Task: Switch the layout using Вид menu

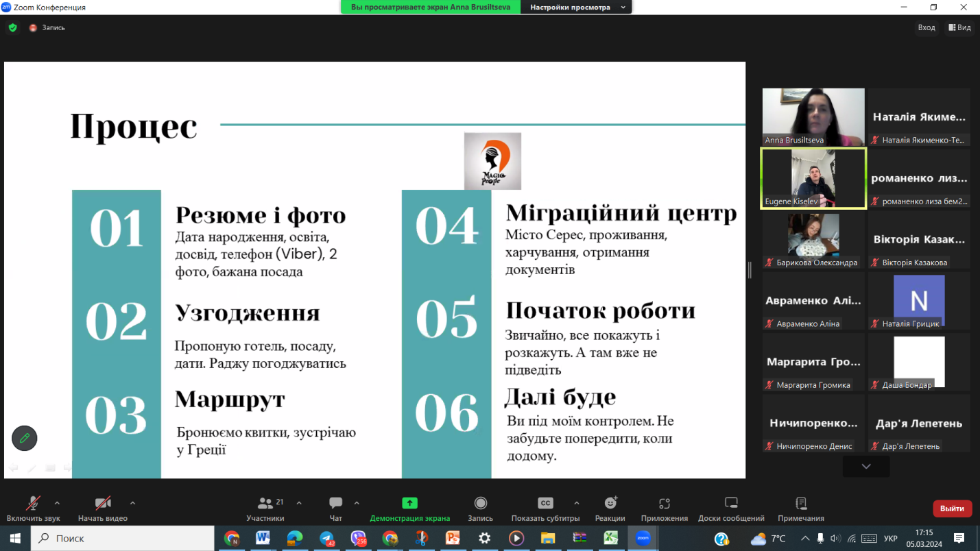Action: point(959,27)
